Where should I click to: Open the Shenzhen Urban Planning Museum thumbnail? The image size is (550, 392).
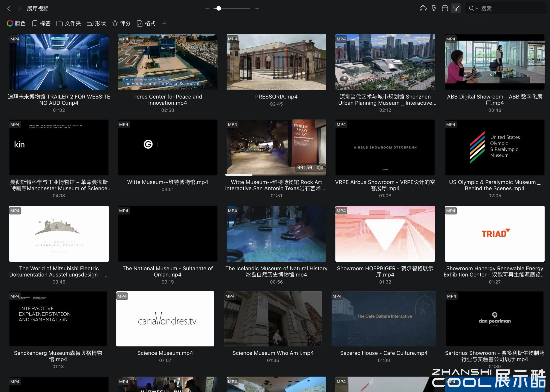(x=385, y=62)
